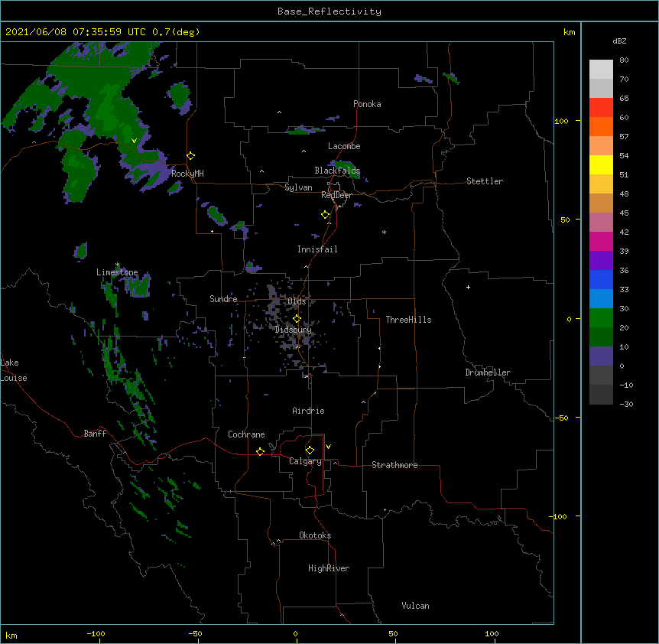Select the slate purple swatch between 10 and 0
This screenshot has height=644, width=659.
click(x=601, y=356)
